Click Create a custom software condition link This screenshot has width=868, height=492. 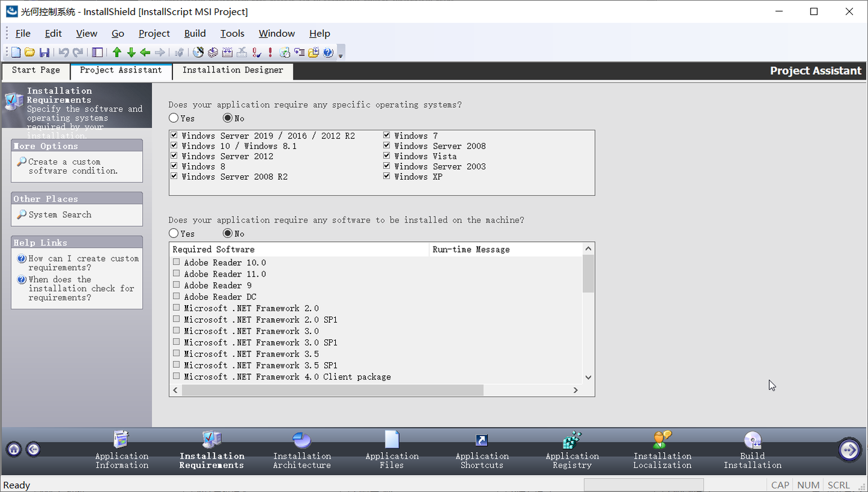[73, 166]
